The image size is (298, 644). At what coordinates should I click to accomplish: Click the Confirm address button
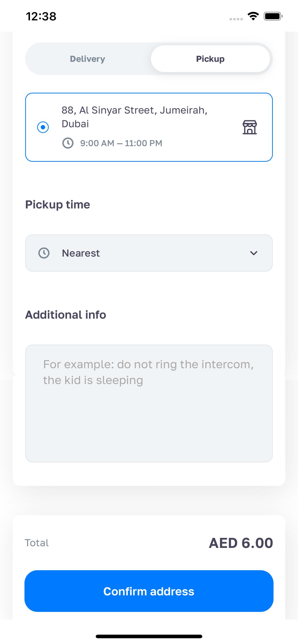click(x=149, y=591)
